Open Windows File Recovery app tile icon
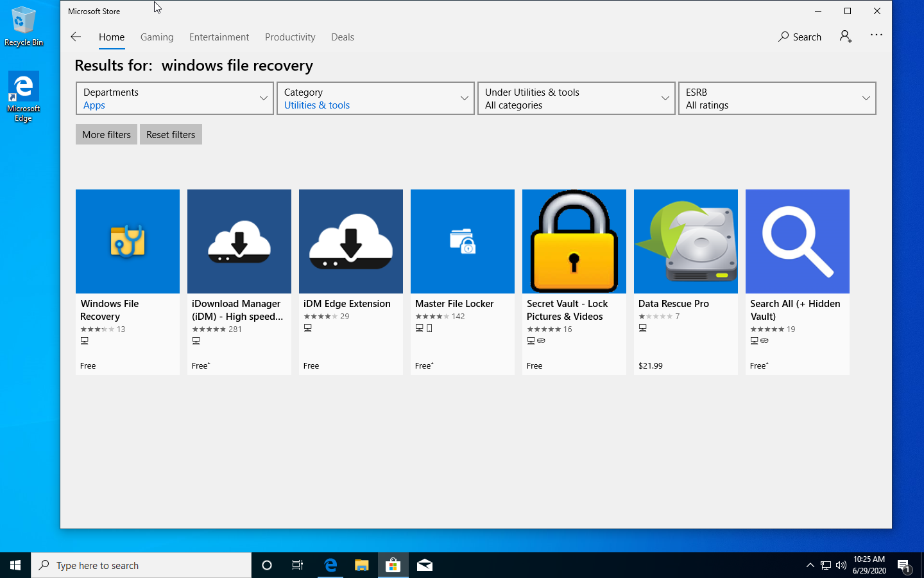 pyautogui.click(x=128, y=241)
